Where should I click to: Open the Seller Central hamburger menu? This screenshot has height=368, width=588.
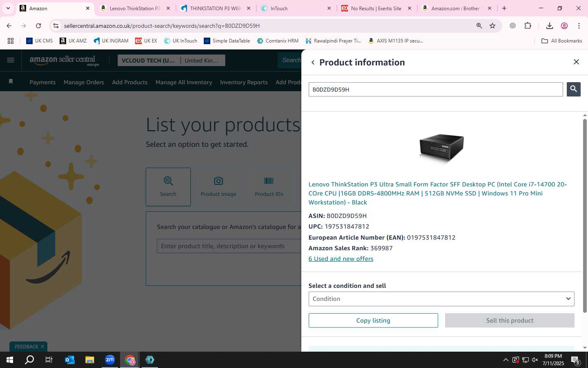point(11,61)
